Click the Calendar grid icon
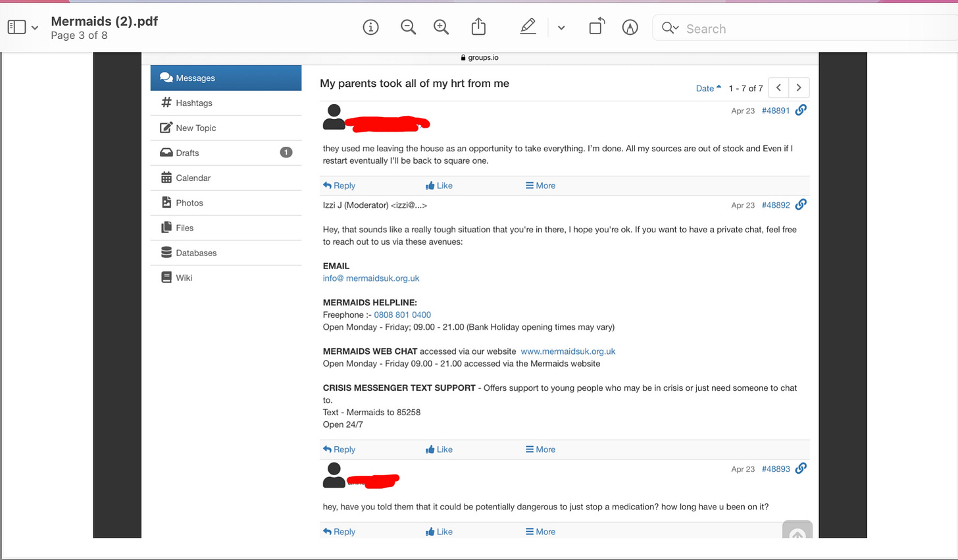This screenshot has height=560, width=958. (166, 178)
